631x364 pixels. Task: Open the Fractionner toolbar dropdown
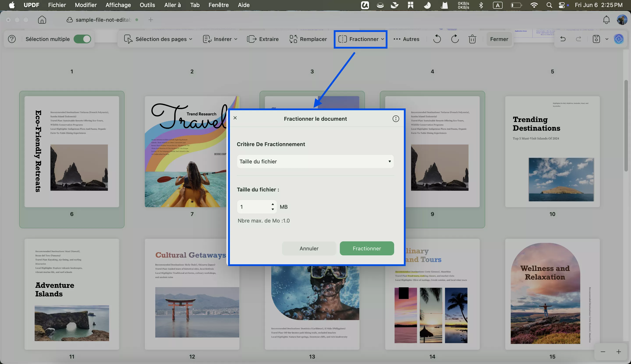click(x=361, y=39)
